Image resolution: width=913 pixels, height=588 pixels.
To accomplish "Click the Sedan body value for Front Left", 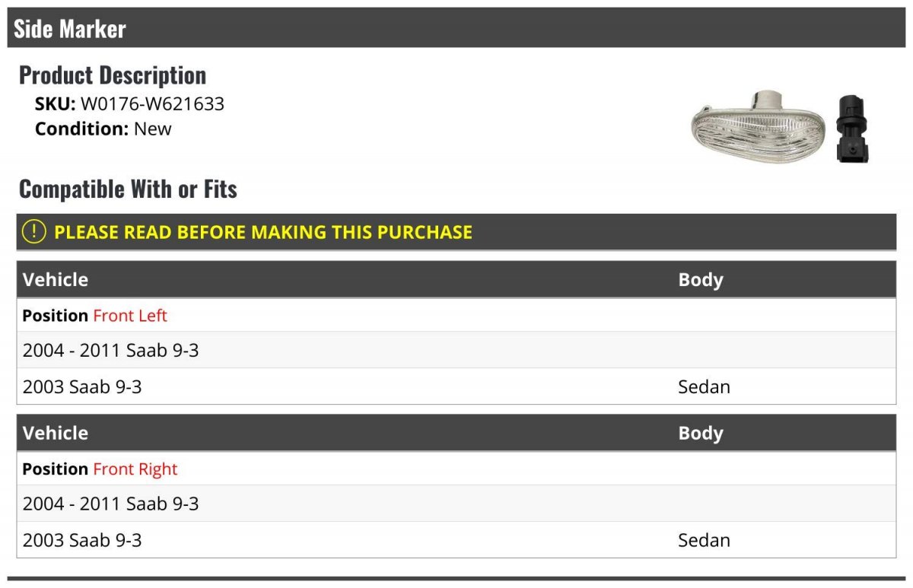I will (x=704, y=386).
